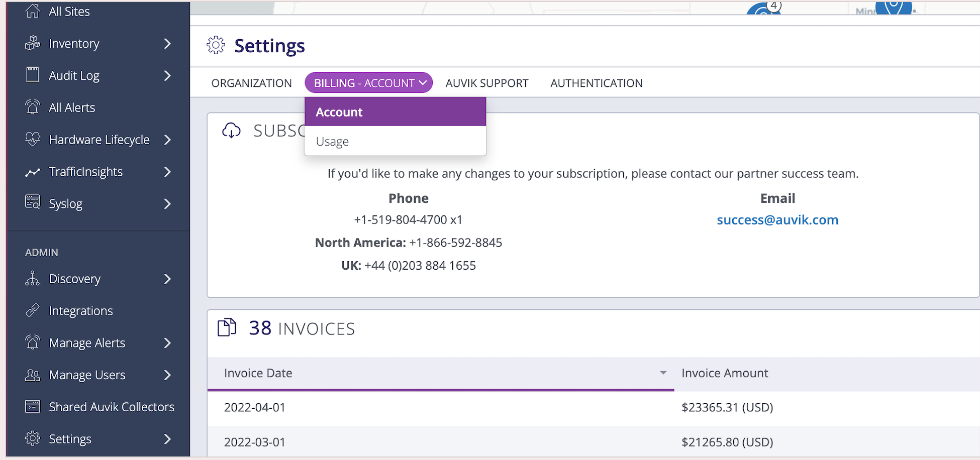Click the Shared Auvik Collectors terminal icon
The height and width of the screenshot is (460, 980).
click(33, 406)
